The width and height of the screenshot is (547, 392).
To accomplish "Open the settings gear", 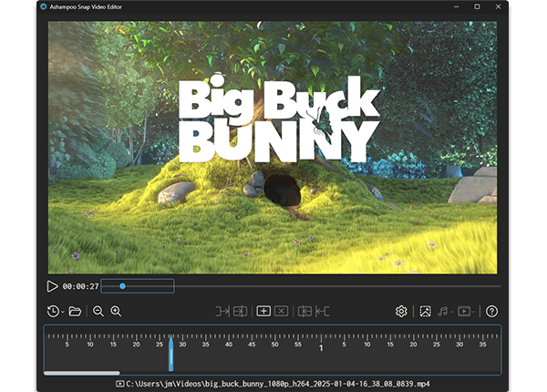I will (401, 311).
